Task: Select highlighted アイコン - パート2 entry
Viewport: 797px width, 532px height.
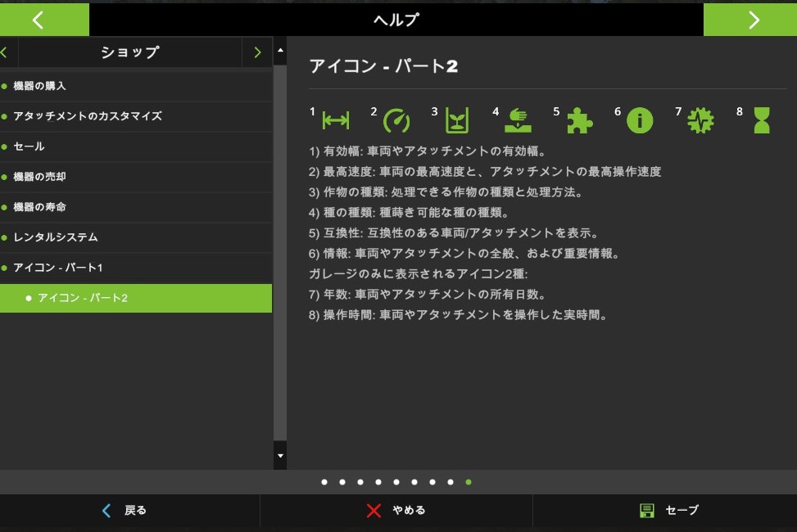Action: (136, 298)
